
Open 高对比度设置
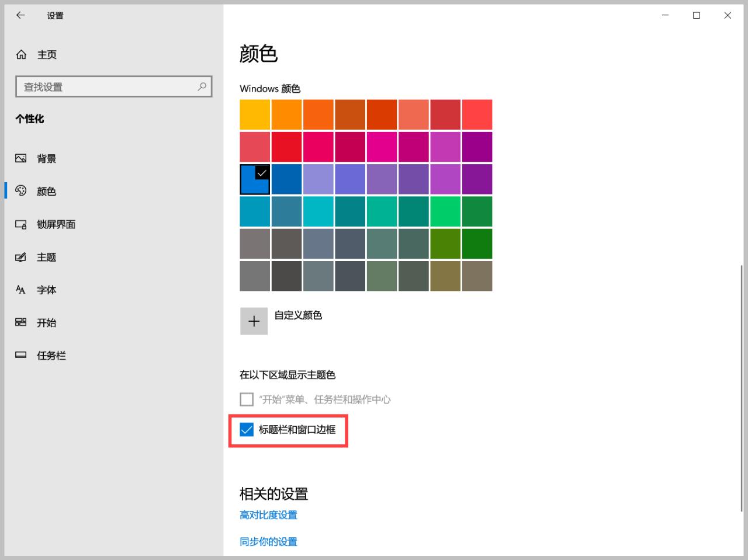coord(268,515)
